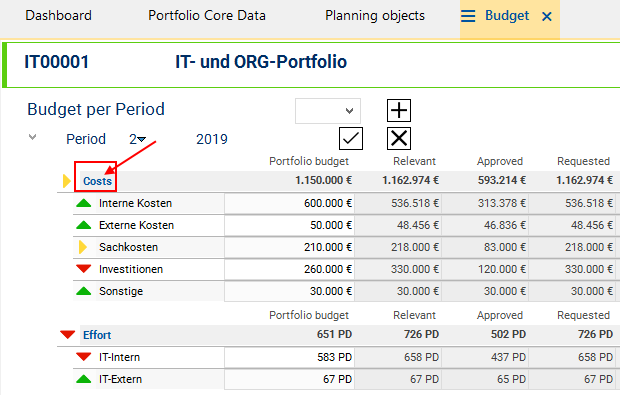
Task: Click the Costs Approved value 593.214 €
Action: coord(501,180)
